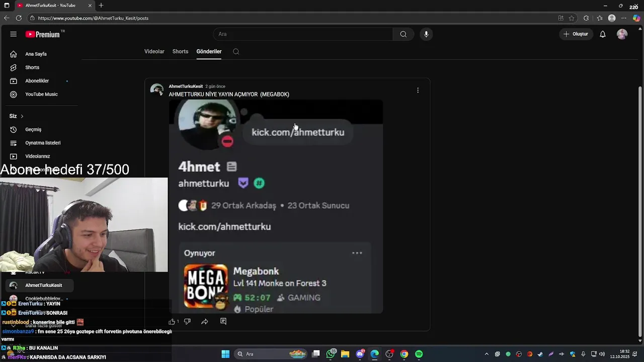Open Spotify from the taskbar
This screenshot has width=644, height=362.
(x=419, y=354)
